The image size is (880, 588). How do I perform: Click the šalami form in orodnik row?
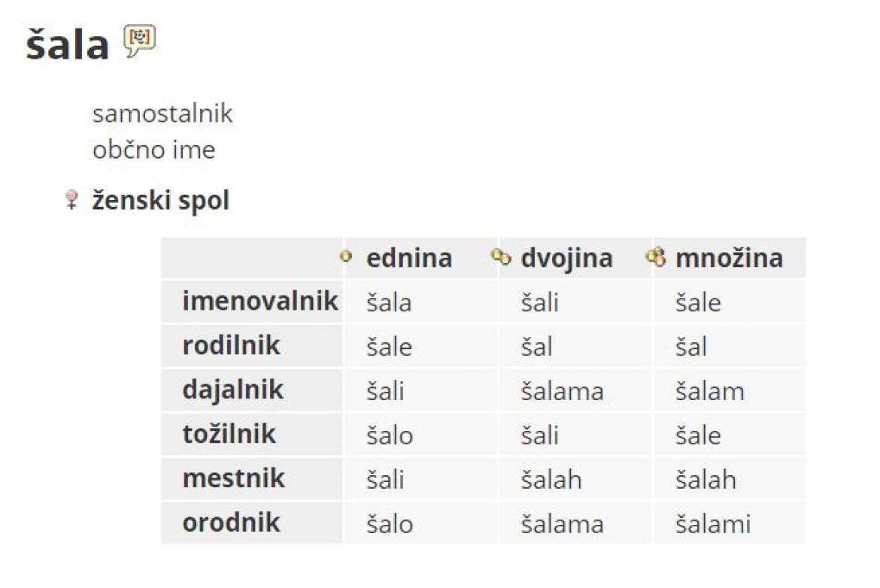(713, 524)
